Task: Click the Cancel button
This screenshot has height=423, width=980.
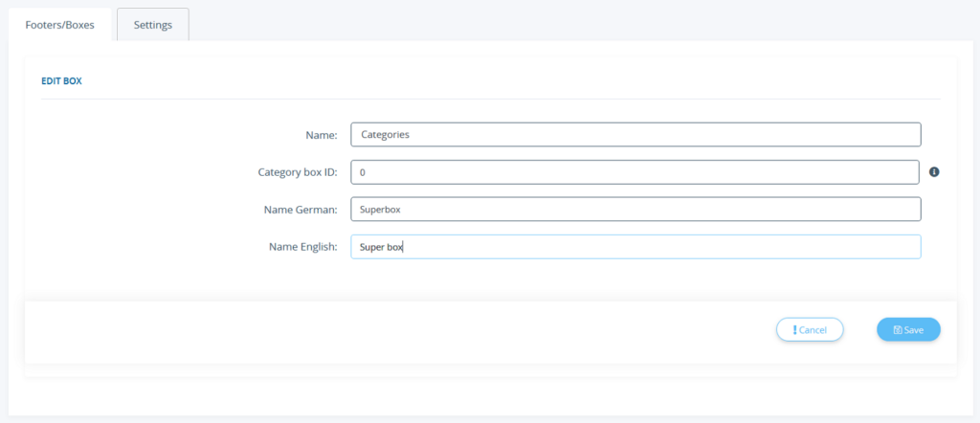Action: click(810, 330)
